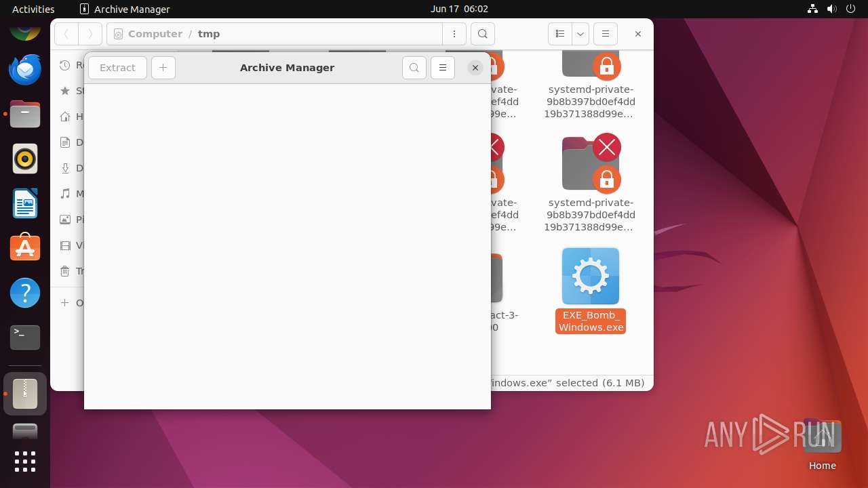This screenshot has width=868, height=488.
Task: Click the Music sidebar icon
Action: pyautogui.click(x=65, y=194)
